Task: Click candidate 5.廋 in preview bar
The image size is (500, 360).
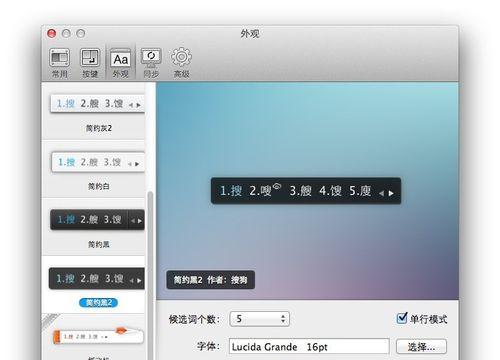Action: coord(360,191)
